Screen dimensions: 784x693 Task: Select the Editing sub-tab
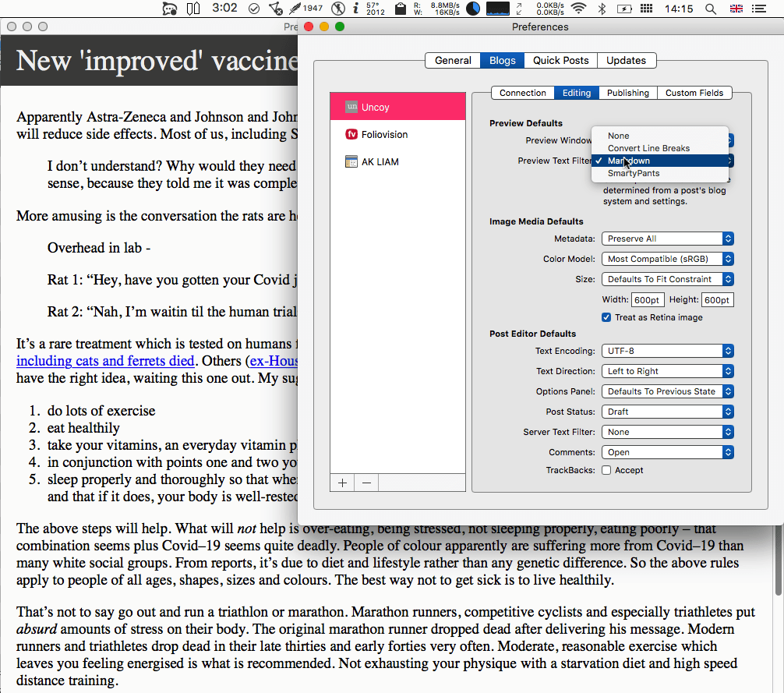pyautogui.click(x=577, y=93)
